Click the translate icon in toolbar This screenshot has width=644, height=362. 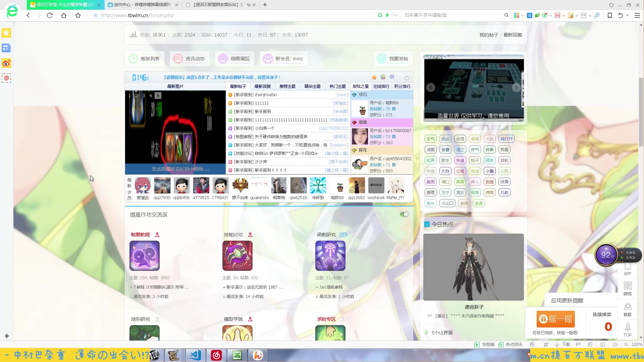[529, 15]
